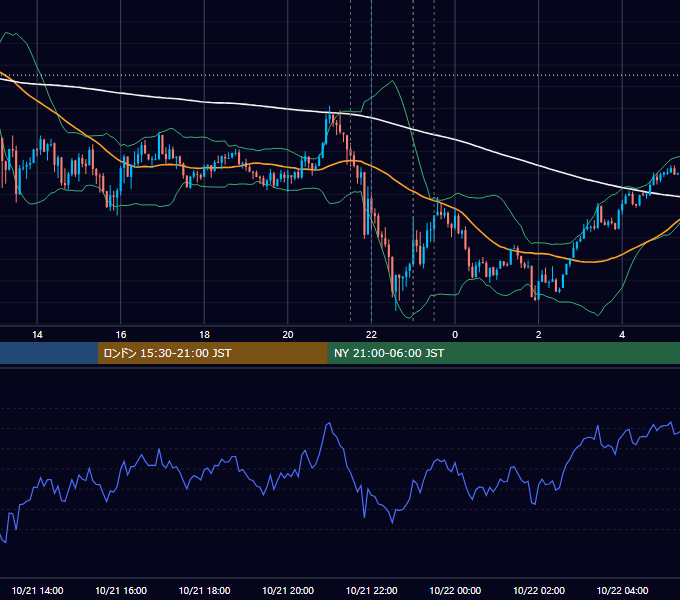The width and height of the screenshot is (680, 600).
Task: Click the upper axis hour label 18
Action: pyautogui.click(x=204, y=335)
